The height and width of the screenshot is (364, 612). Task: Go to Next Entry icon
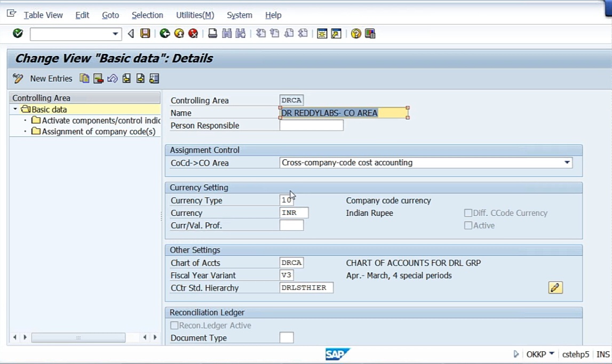[x=140, y=78]
